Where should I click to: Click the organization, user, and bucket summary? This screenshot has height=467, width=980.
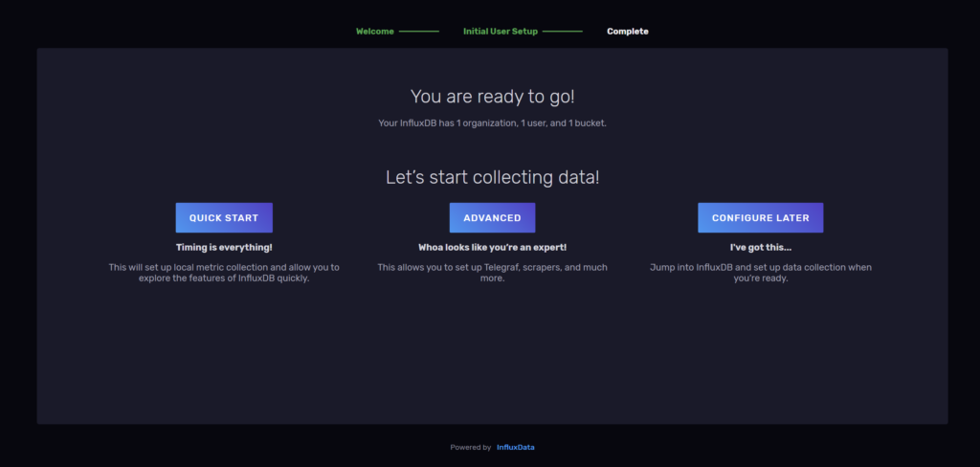[492, 123]
